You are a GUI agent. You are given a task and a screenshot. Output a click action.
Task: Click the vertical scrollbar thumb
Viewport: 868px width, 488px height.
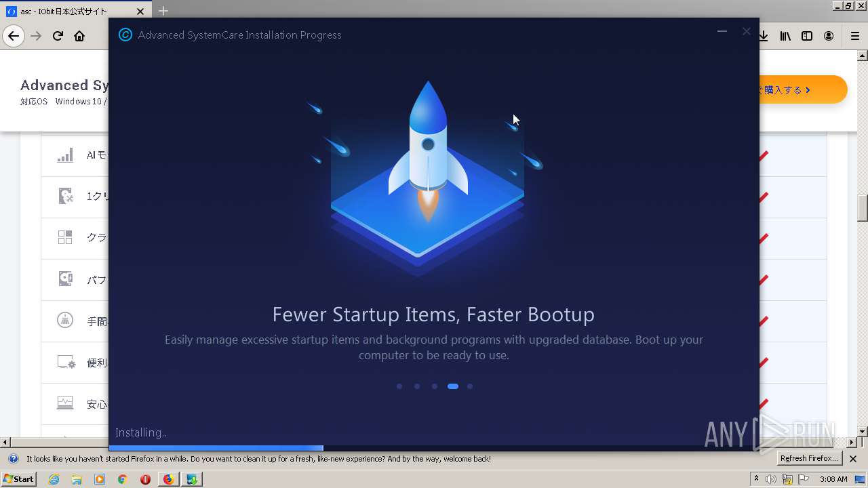[x=863, y=209]
